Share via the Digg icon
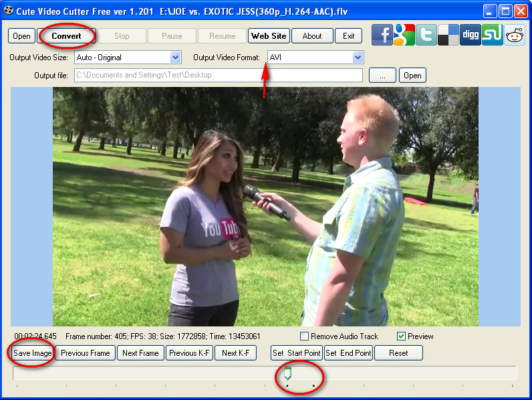The width and height of the screenshot is (532, 400). click(x=471, y=35)
